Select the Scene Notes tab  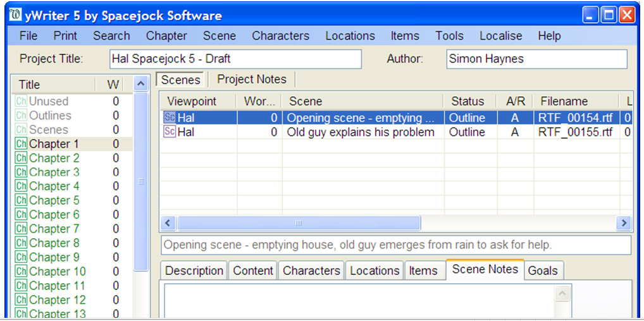point(485,269)
